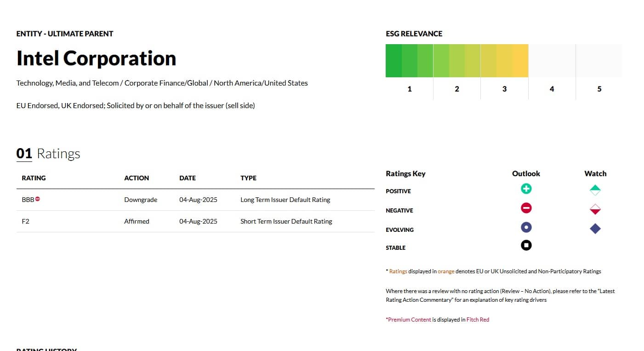Click the blue Evolving Watch diamond icon
Screen dimensions: 644x351
595,229
